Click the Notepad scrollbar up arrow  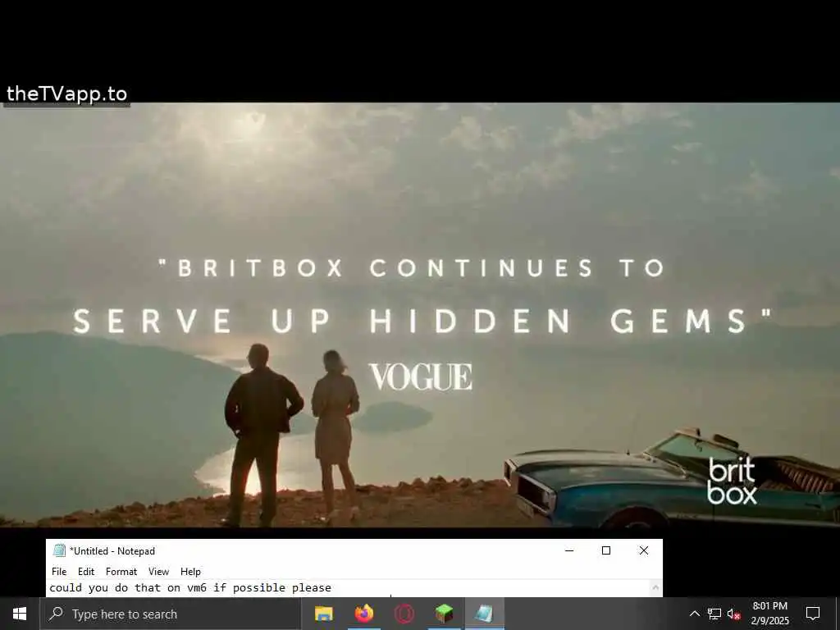655,587
